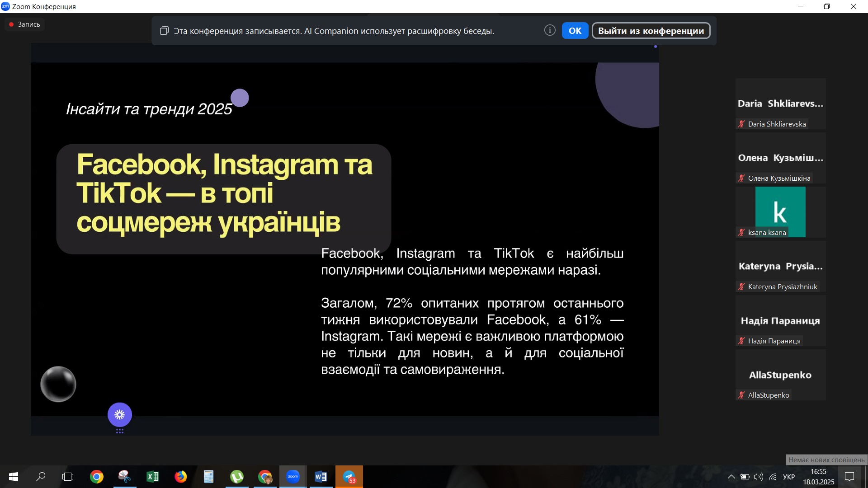Click the copy icon in recording notice

coord(164,31)
